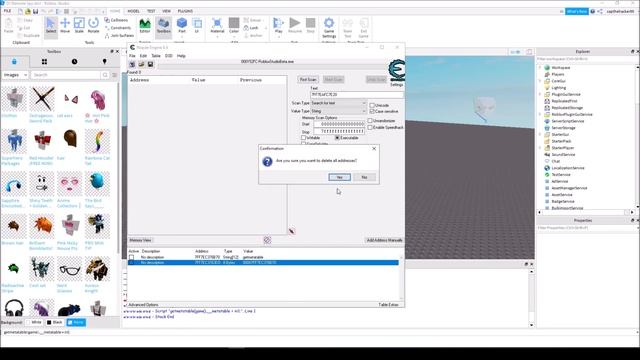640x360 pixels.
Task: Click the Paste clipboard icon
Action: [x=9, y=26]
